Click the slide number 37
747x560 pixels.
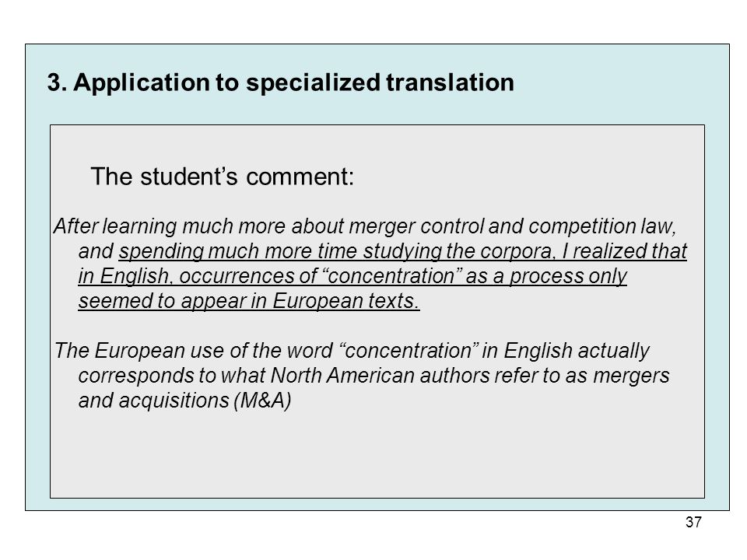tap(693, 522)
